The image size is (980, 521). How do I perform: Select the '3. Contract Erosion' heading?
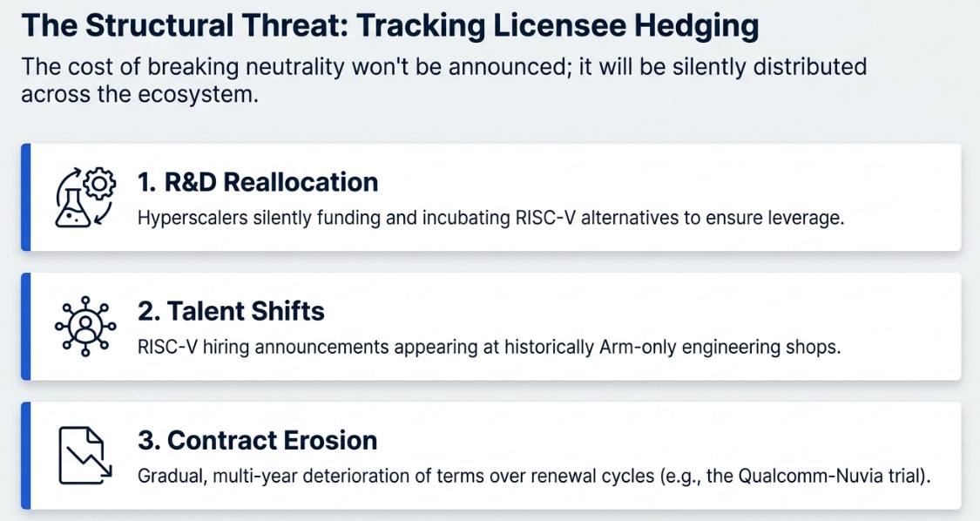[258, 440]
